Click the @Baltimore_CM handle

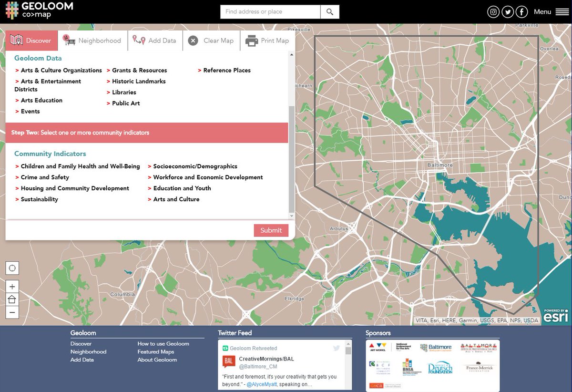point(258,366)
